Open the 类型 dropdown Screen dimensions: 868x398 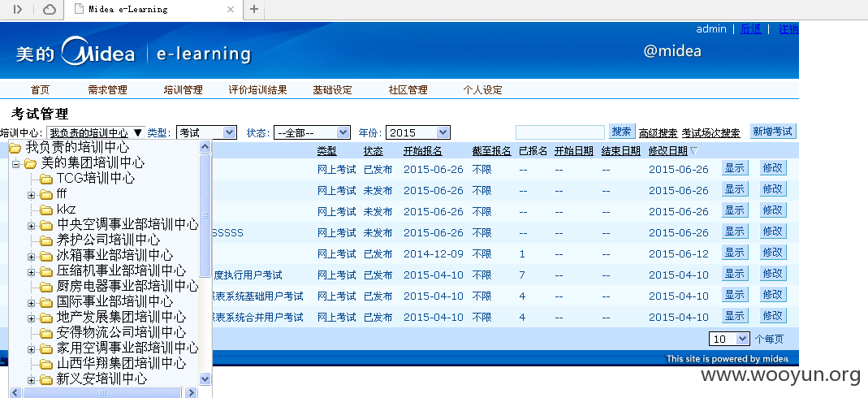[x=206, y=133]
